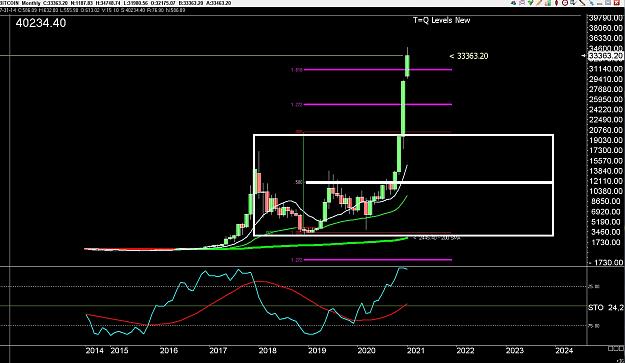Image resolution: width=625 pixels, height=363 pixels.
Task: Click the 2016 label on the time axis
Action: [169, 351]
